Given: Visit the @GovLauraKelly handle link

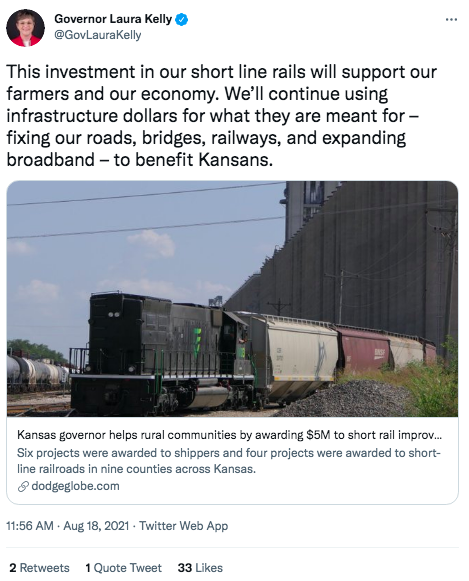Looking at the screenshot, I should pos(97,35).
